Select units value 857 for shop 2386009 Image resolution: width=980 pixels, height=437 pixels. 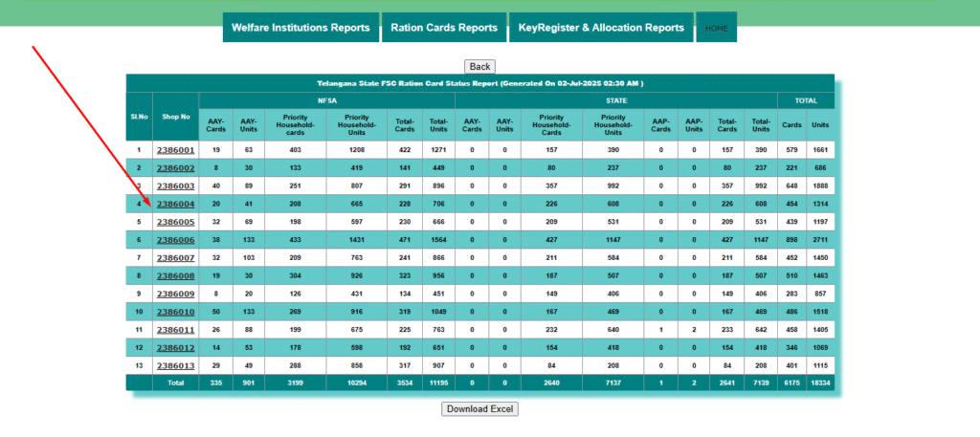(820, 294)
